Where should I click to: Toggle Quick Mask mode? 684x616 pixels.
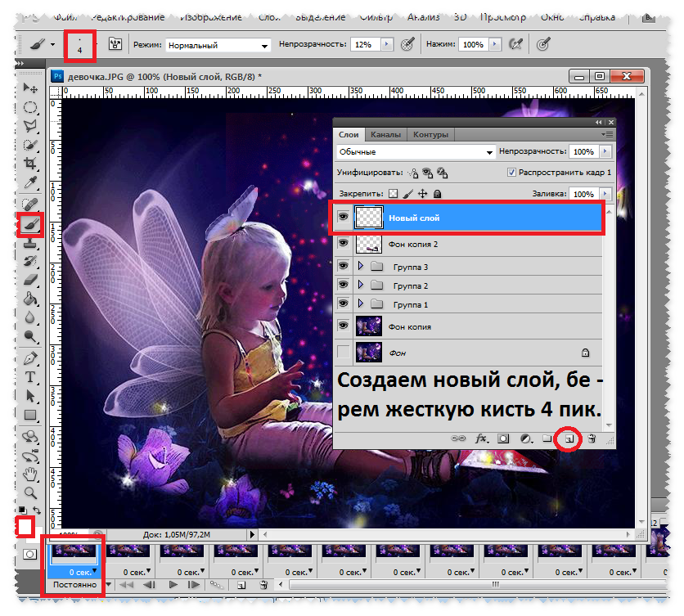tap(29, 554)
